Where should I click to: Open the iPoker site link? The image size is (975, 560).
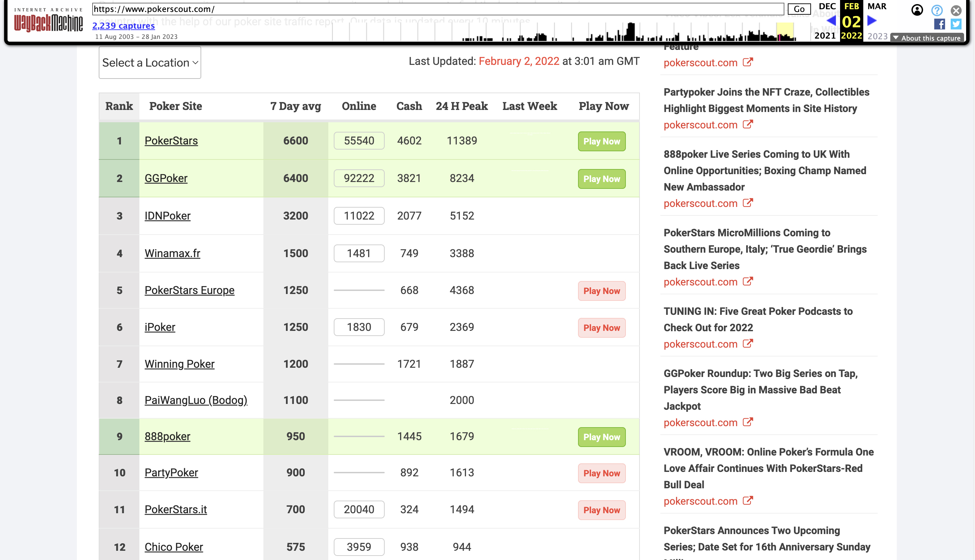tap(160, 327)
